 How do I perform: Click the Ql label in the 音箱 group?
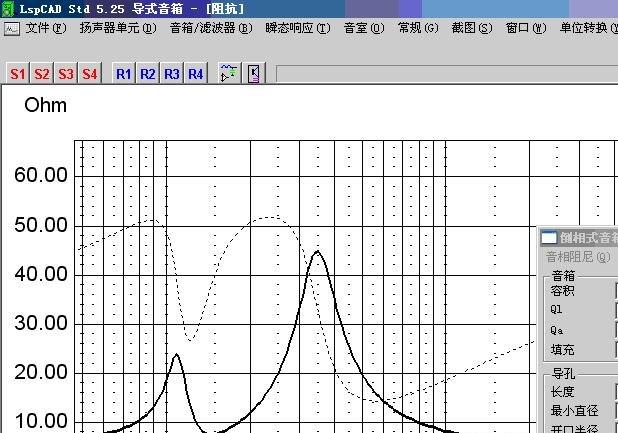pos(556,310)
